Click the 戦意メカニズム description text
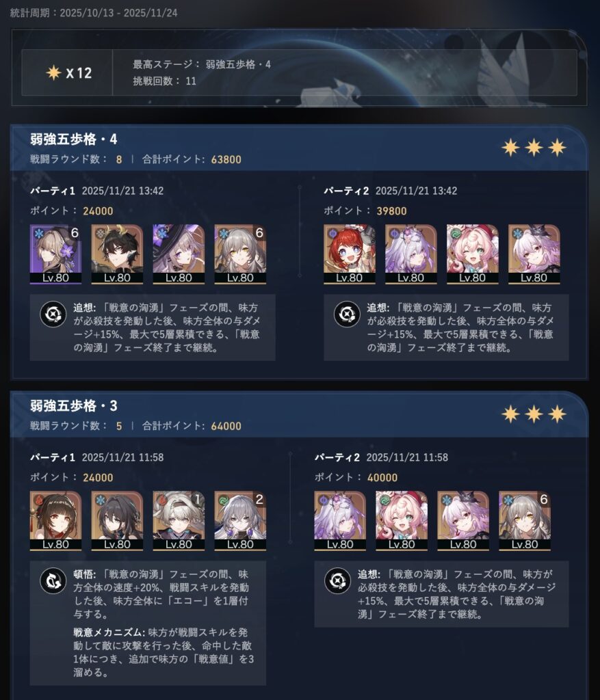This screenshot has height=700, width=600. point(164,652)
